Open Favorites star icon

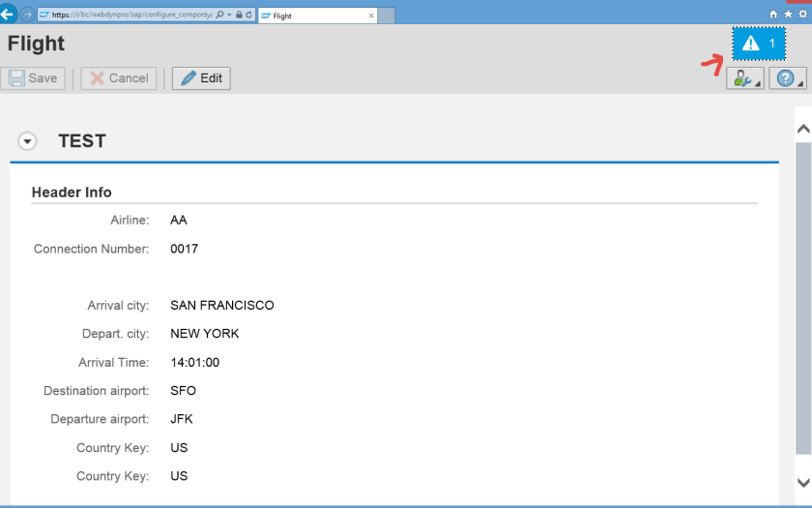click(x=788, y=14)
